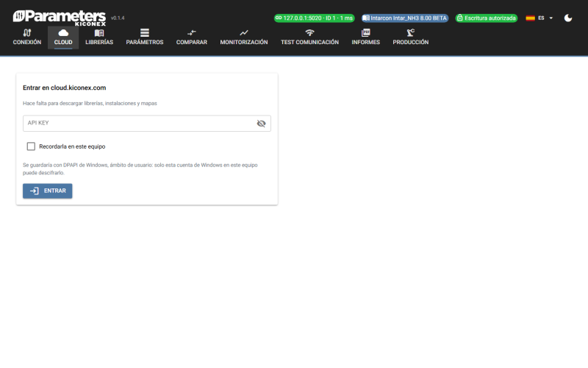The width and height of the screenshot is (588, 368).
Task: Go to the Informes tab
Action: 365,38
